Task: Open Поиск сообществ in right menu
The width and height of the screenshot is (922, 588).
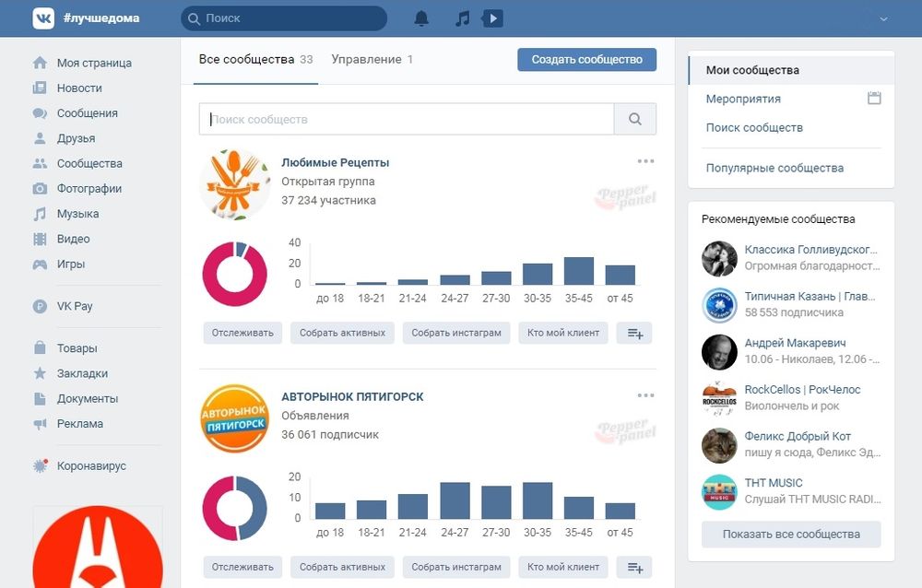Action: [754, 127]
